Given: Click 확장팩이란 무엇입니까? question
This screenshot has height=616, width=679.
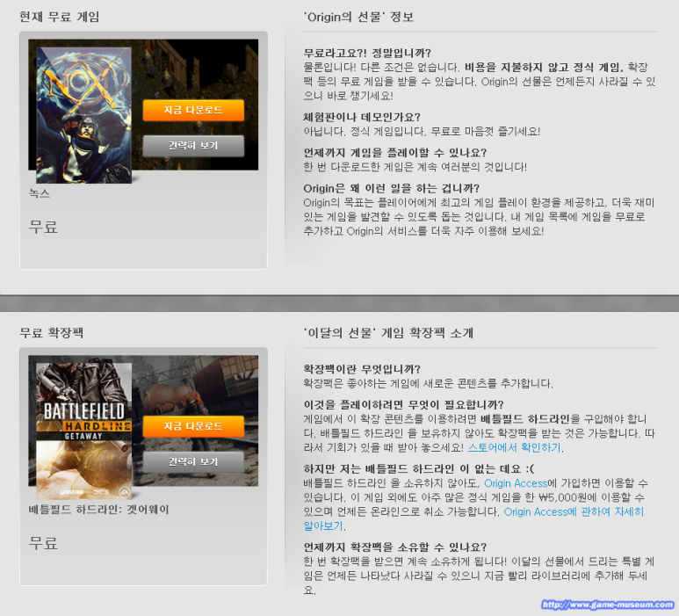Looking at the screenshot, I should point(362,369).
